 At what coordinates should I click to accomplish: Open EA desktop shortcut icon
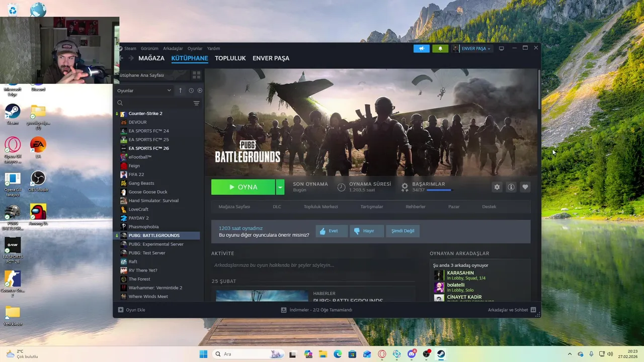tap(38, 148)
